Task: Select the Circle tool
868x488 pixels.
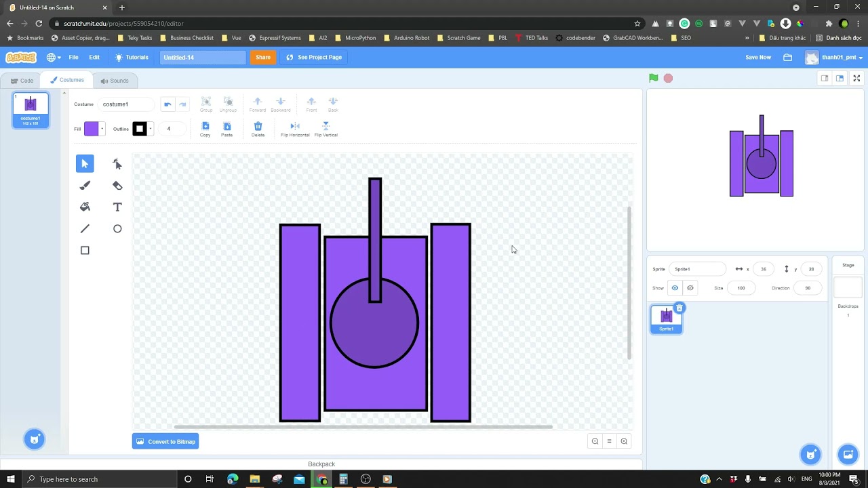Action: point(117,228)
